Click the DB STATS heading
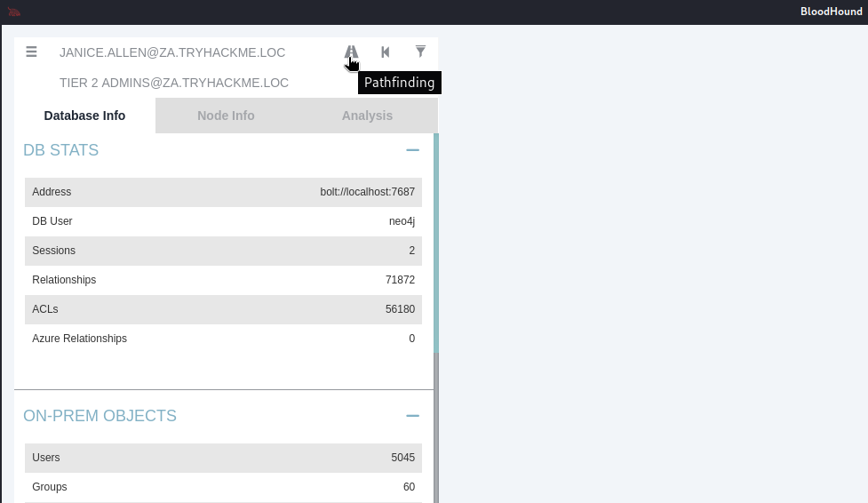The width and height of the screenshot is (868, 503). pyautogui.click(x=61, y=150)
